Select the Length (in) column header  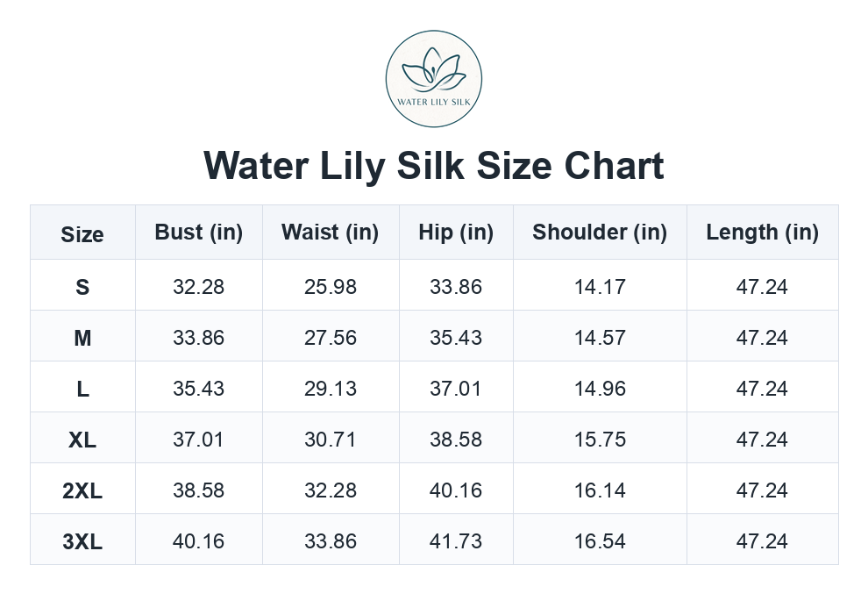pyautogui.click(x=762, y=233)
